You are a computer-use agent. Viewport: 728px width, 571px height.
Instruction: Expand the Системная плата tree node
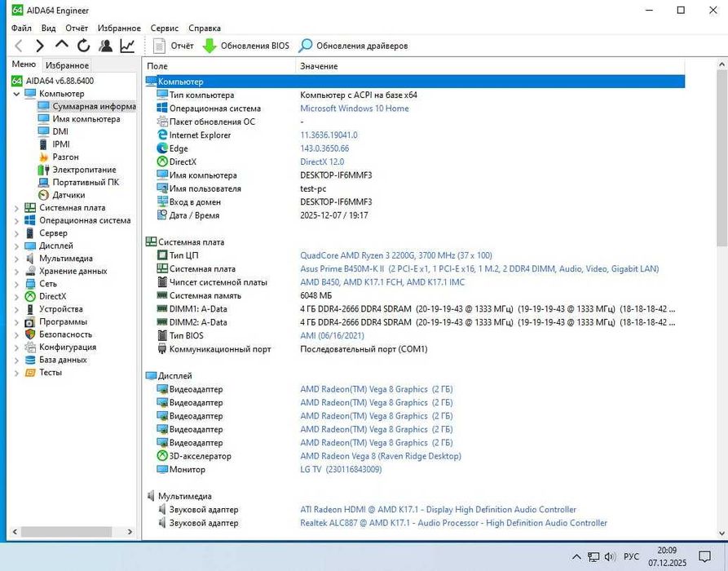pyautogui.click(x=16, y=208)
